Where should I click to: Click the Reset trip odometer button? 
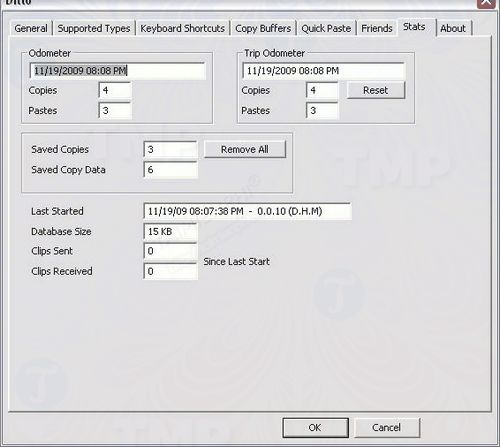pyautogui.click(x=376, y=90)
